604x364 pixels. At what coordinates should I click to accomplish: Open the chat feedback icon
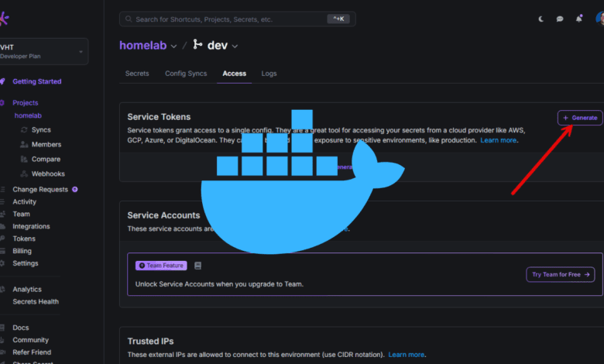click(560, 19)
